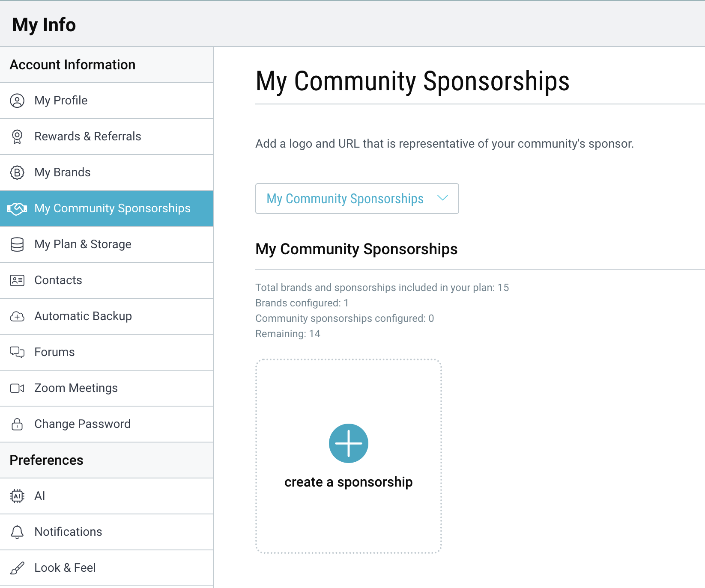Screen dimensions: 705x588
Task: Click the AI chip icon
Action: click(17, 496)
